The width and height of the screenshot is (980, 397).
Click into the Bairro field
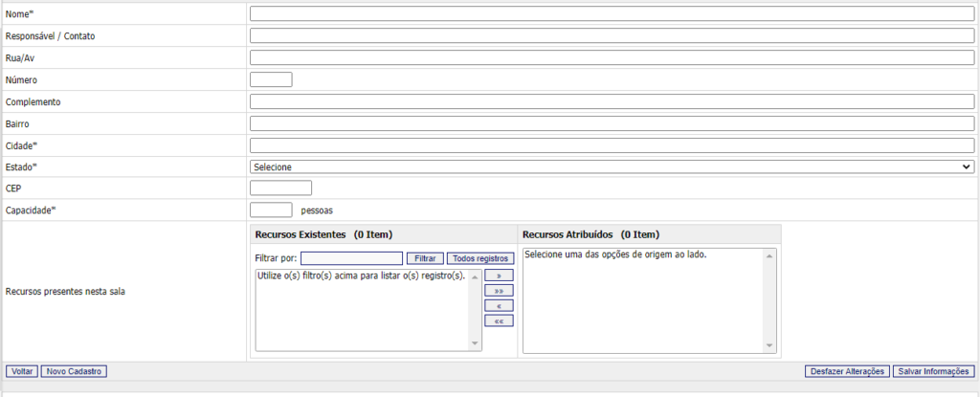[x=612, y=123]
